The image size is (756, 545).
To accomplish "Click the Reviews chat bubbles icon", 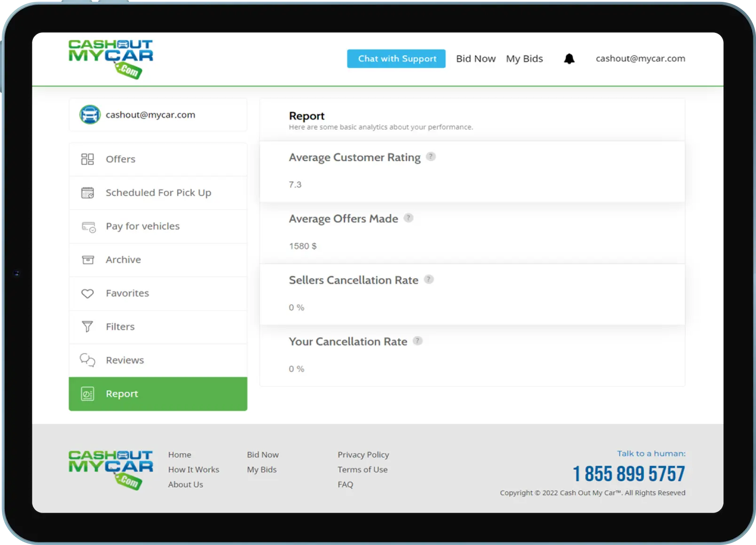I will pos(87,360).
